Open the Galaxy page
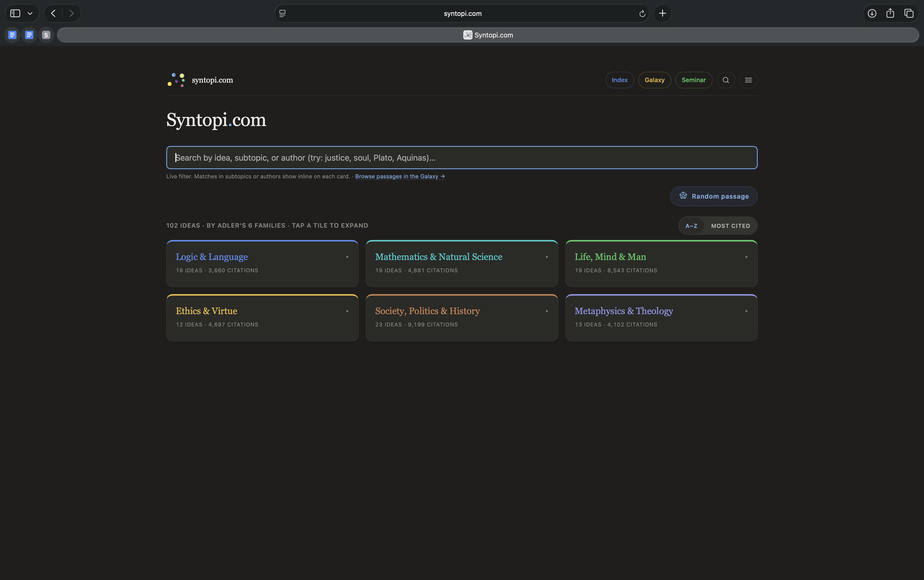924x580 pixels. pos(654,80)
